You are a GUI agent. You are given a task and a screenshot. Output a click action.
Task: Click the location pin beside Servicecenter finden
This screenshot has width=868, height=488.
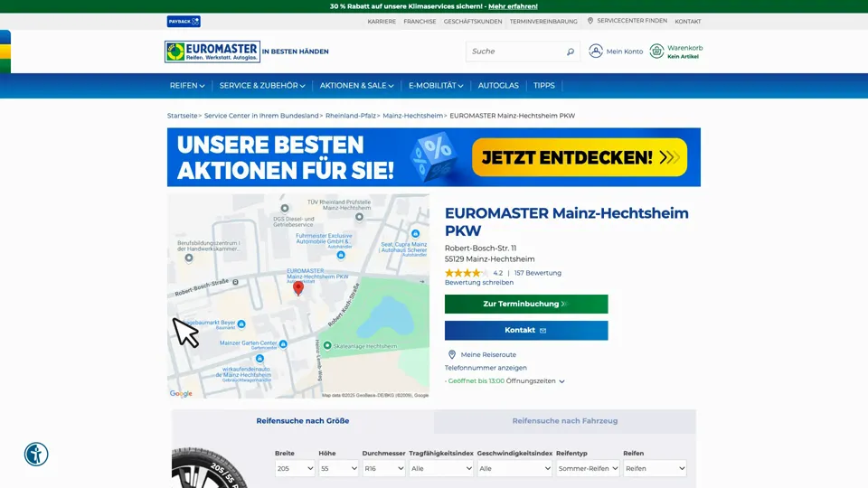pos(590,21)
